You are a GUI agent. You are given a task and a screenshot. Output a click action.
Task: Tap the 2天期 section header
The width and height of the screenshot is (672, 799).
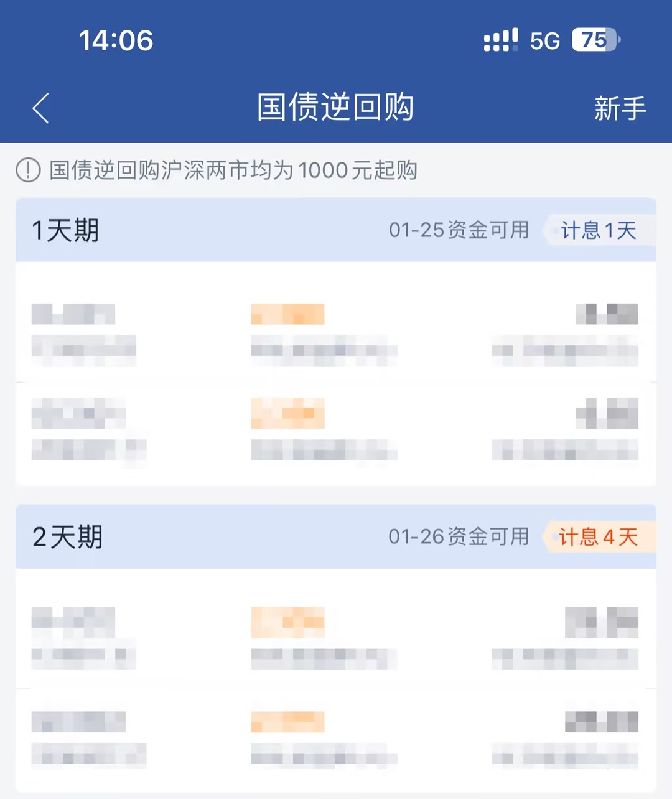click(336, 536)
